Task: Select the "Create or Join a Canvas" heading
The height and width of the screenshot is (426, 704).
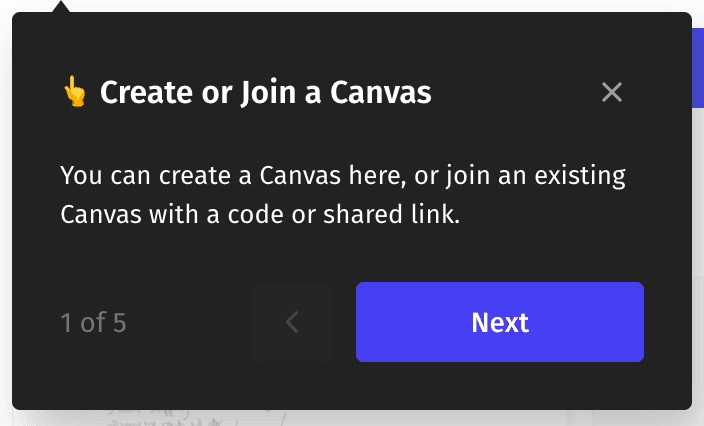Action: (x=265, y=93)
